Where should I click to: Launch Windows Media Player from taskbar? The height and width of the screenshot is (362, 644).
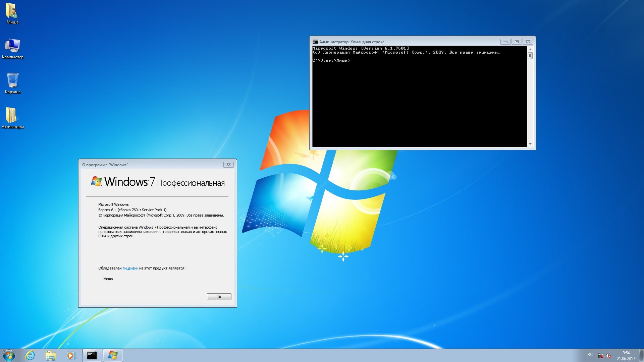[71, 355]
